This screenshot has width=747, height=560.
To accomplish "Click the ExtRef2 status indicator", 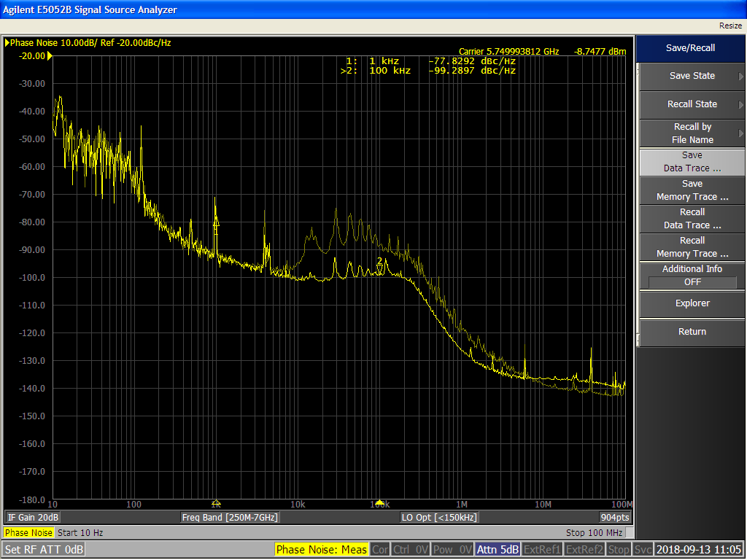I will point(585,550).
